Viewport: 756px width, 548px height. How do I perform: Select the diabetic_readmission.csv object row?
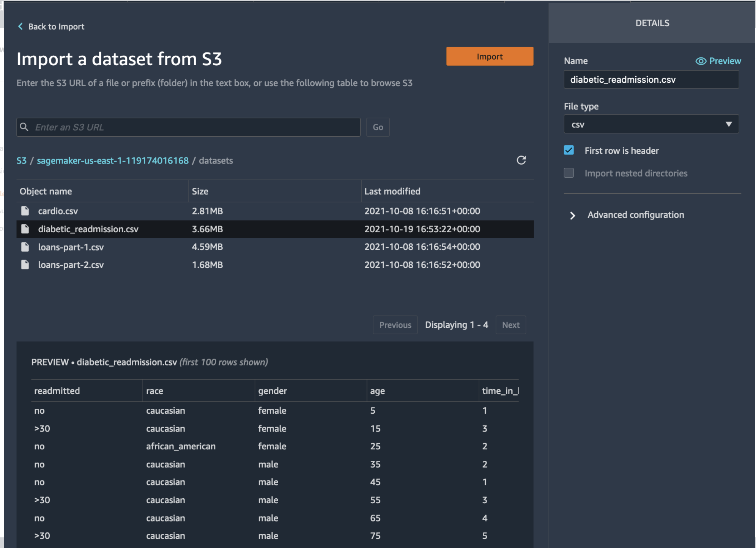[275, 229]
